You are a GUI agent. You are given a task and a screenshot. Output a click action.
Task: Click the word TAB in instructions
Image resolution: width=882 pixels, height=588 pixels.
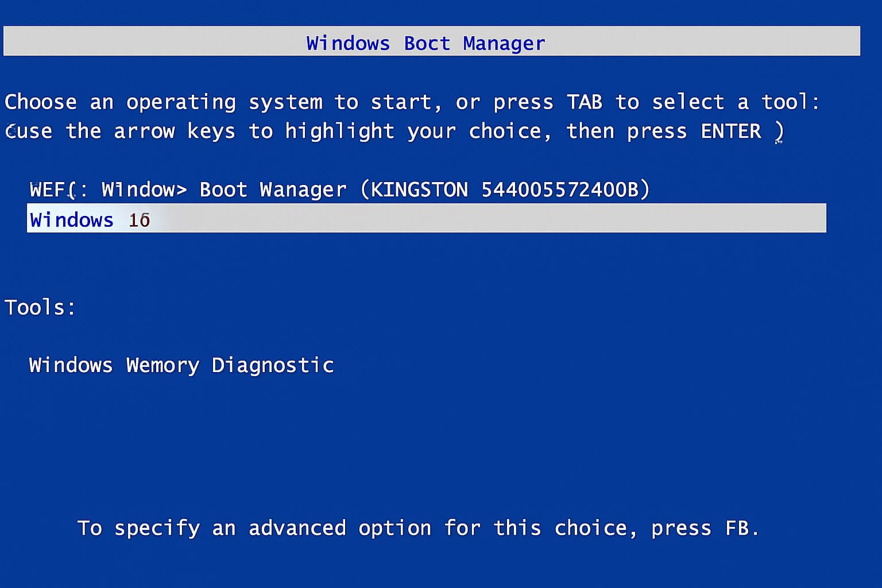point(585,102)
